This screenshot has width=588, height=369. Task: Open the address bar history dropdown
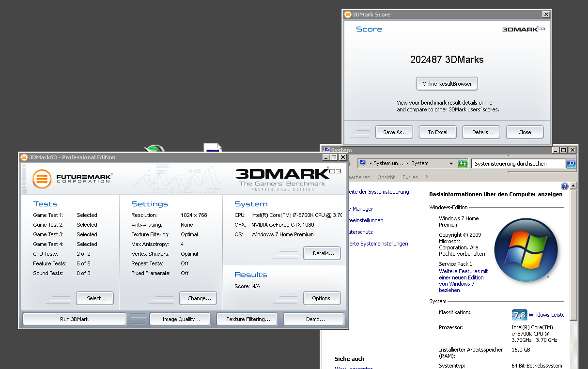451,164
